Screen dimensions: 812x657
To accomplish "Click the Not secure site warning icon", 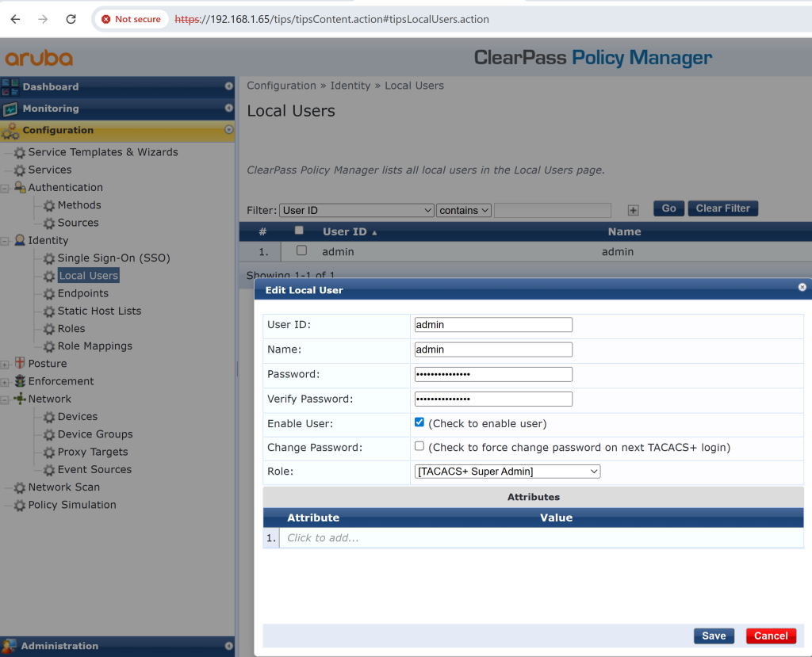I will coord(106,19).
